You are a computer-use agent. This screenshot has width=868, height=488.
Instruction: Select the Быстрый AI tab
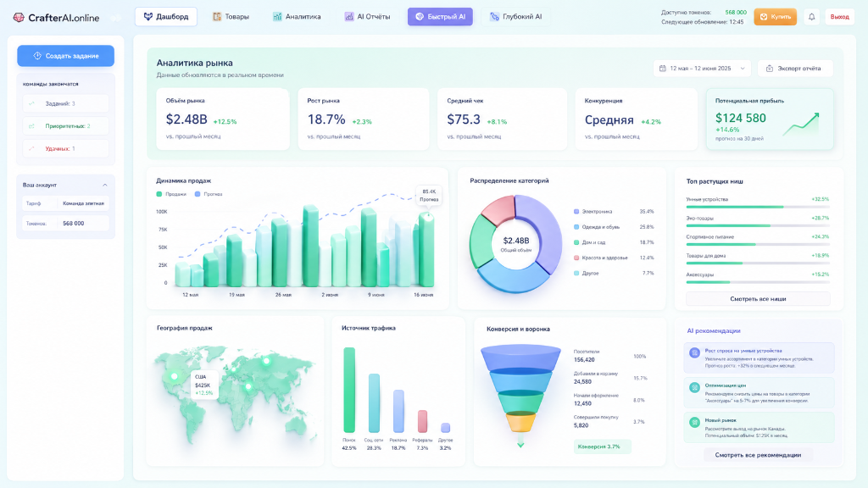click(440, 17)
